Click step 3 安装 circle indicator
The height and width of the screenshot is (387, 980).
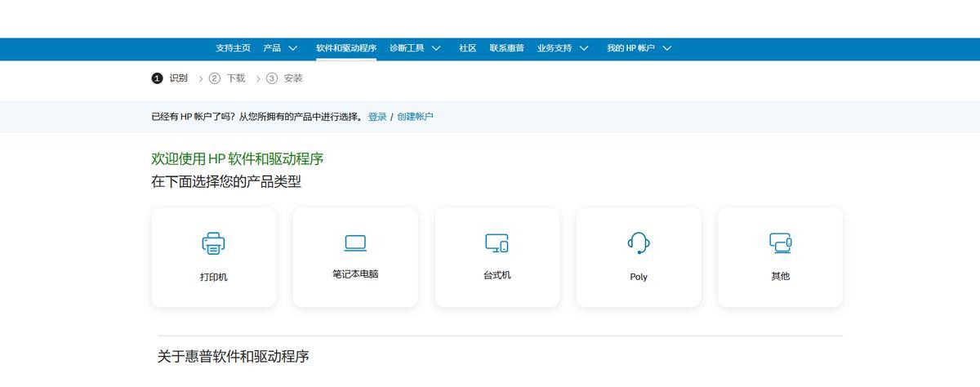[x=272, y=78]
